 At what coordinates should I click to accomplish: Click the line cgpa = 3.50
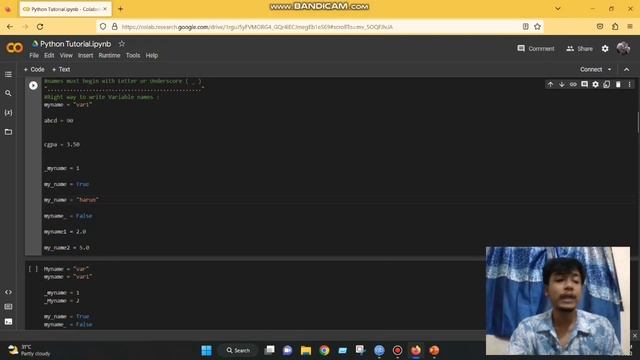pyautogui.click(x=62, y=144)
